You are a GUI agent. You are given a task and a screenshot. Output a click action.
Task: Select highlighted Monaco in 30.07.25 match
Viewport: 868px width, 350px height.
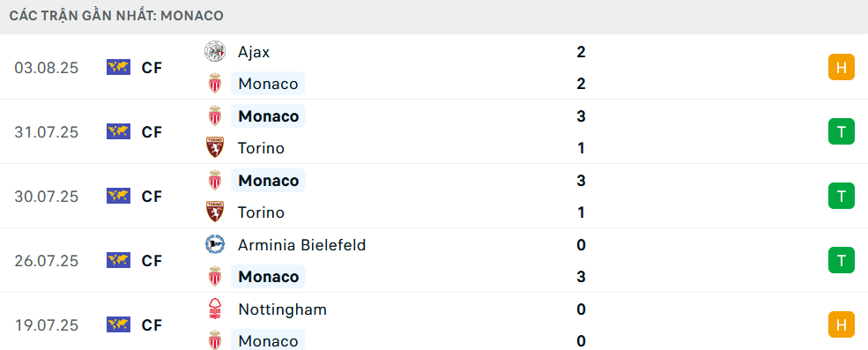click(268, 181)
